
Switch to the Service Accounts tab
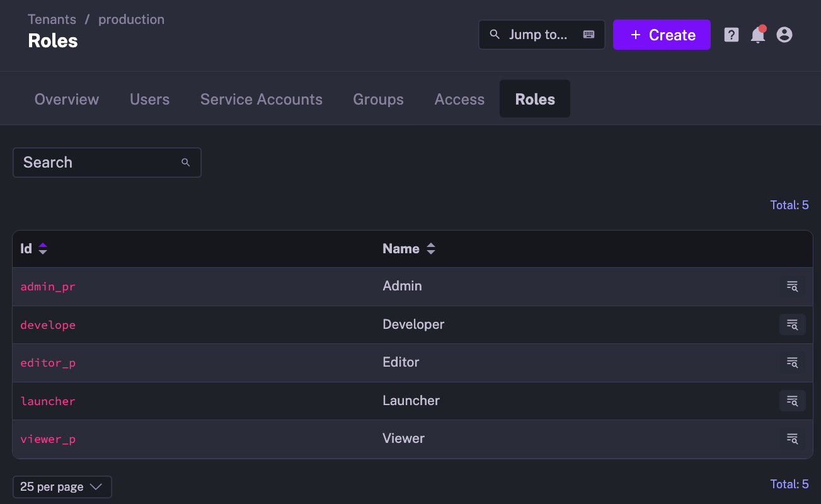pos(261,100)
